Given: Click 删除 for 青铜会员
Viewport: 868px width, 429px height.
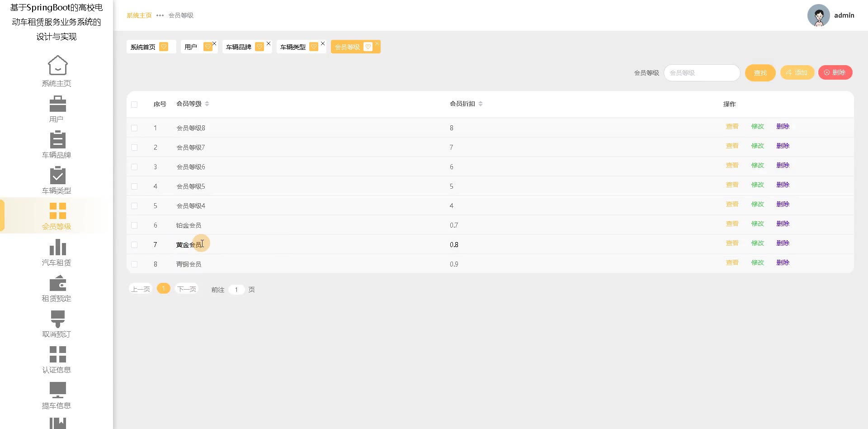Looking at the screenshot, I should coord(783,262).
